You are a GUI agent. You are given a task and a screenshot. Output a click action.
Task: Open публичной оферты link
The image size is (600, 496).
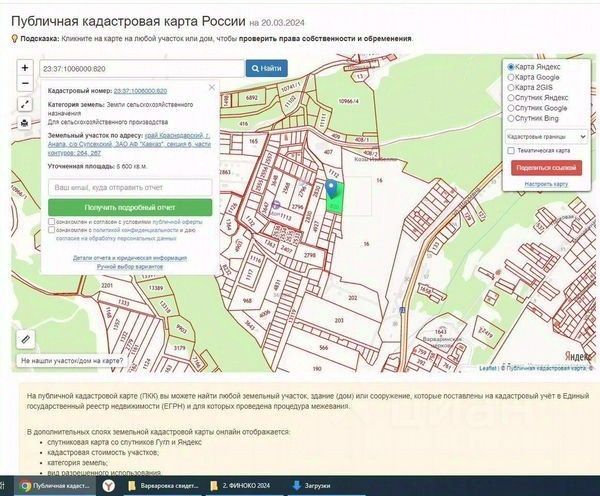[178, 222]
